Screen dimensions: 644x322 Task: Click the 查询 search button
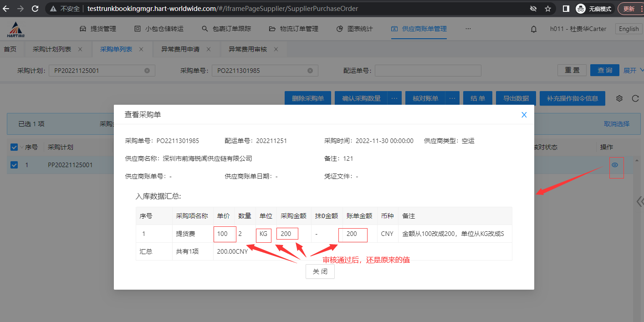(604, 70)
